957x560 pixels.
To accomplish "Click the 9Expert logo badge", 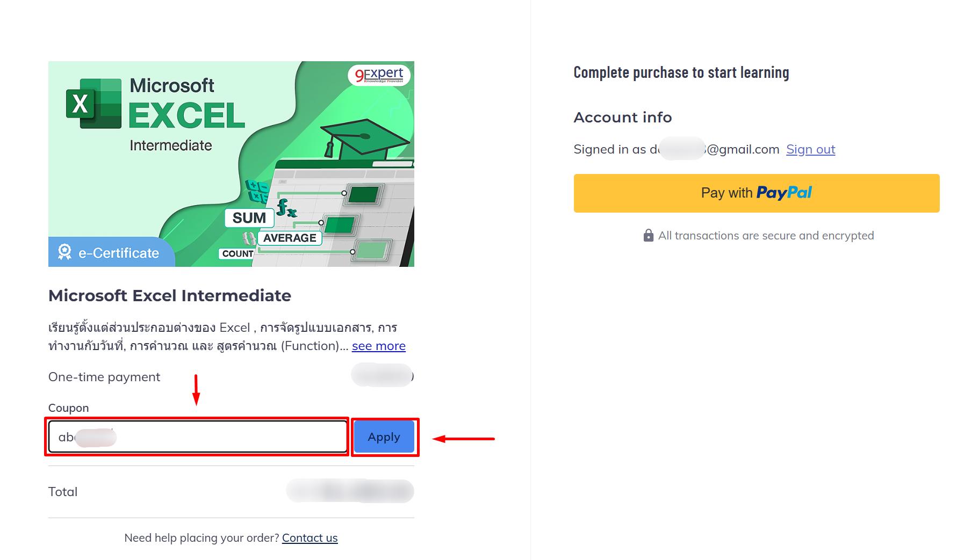I will click(379, 75).
